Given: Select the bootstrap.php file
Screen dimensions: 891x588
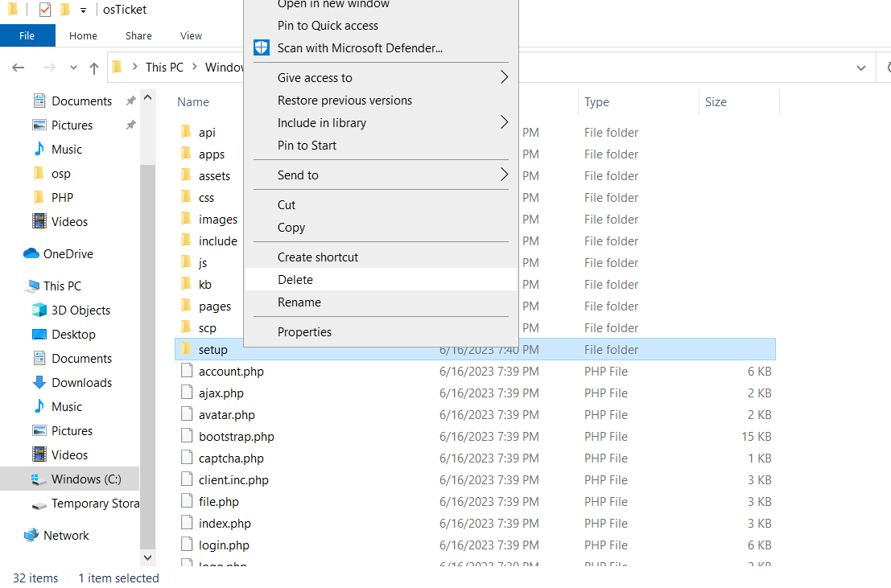Looking at the screenshot, I should click(237, 436).
